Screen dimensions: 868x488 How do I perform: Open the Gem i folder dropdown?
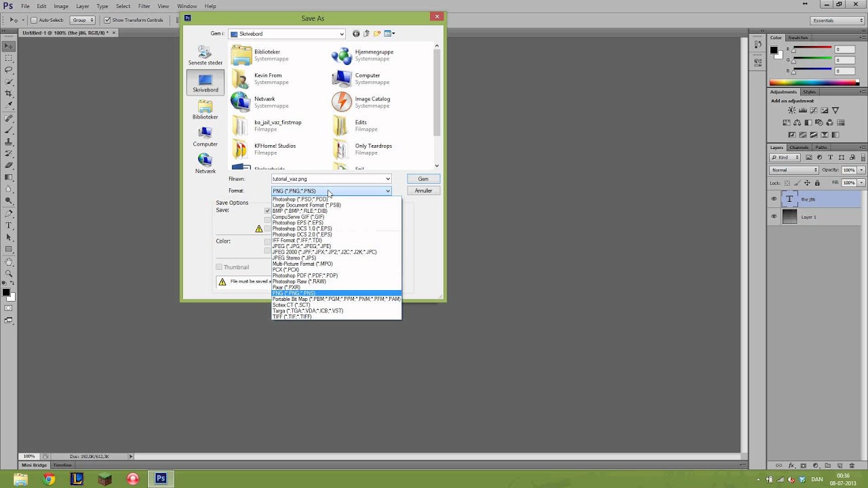tap(342, 34)
